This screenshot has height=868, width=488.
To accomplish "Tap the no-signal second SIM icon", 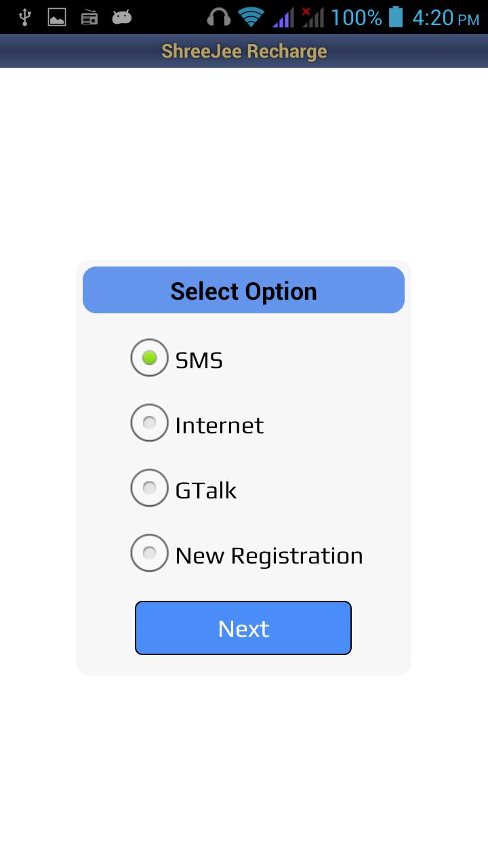I will [x=312, y=17].
